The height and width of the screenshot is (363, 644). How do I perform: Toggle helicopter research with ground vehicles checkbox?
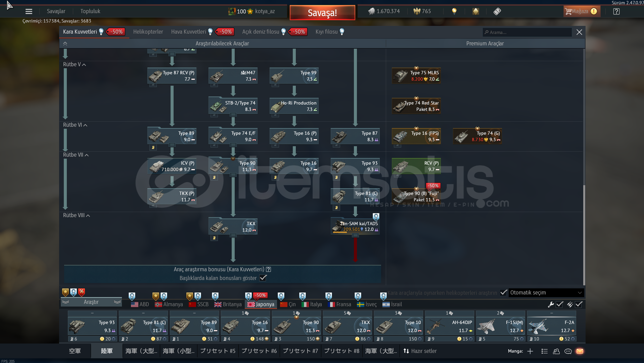pyautogui.click(x=503, y=293)
